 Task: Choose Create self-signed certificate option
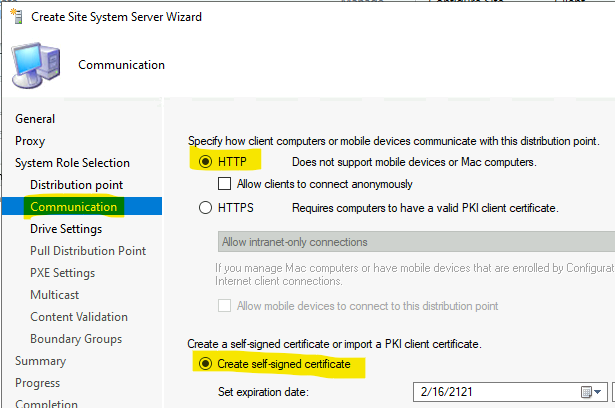206,364
